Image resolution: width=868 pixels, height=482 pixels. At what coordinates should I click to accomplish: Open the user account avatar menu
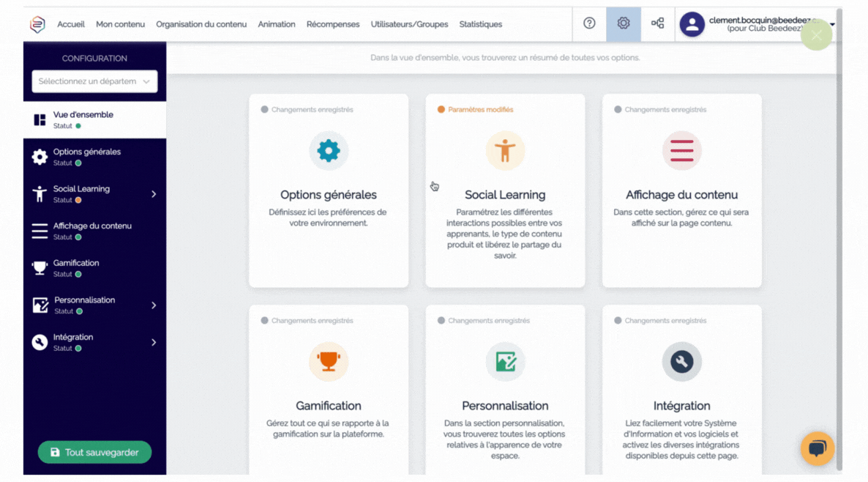(692, 24)
